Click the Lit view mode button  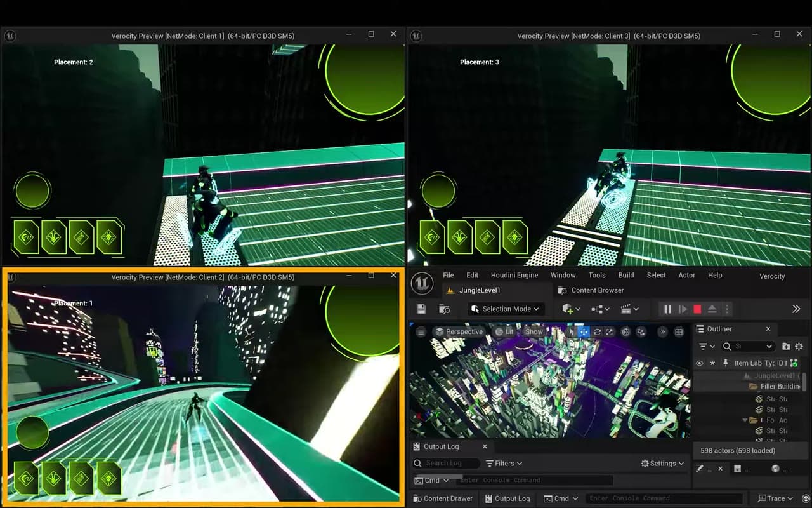(x=505, y=331)
